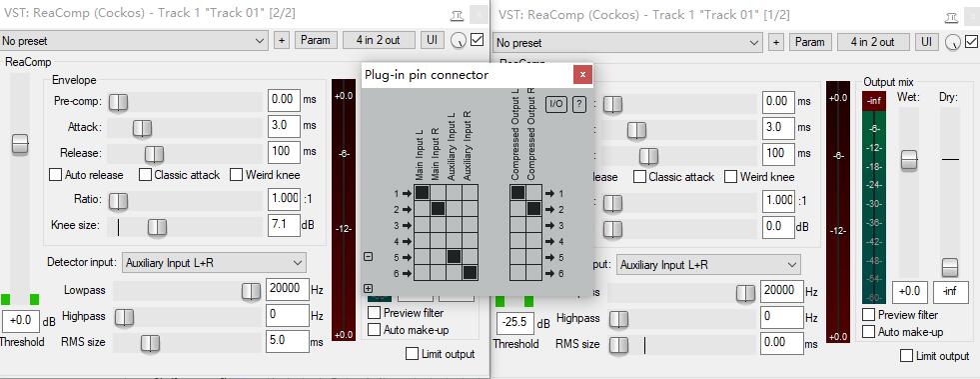Enable Auto release in left ReaComp
Image resolution: width=980 pixels, height=379 pixels.
86,175
